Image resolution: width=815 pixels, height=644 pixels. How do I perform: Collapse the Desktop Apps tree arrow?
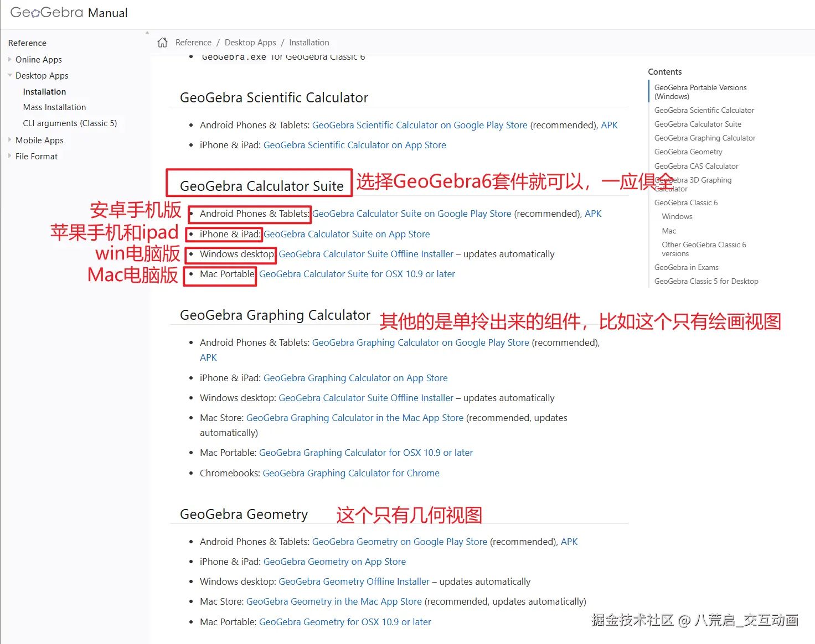[x=10, y=75]
